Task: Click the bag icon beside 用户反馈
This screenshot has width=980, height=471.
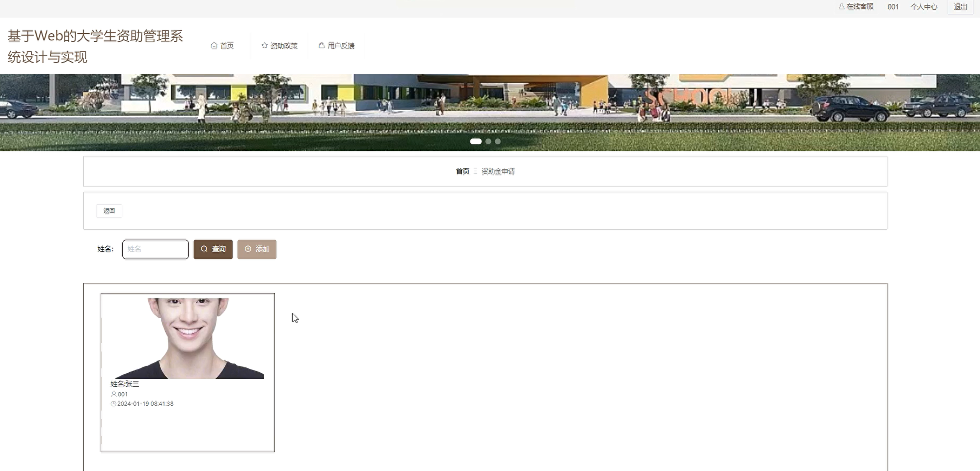Action: point(321,45)
